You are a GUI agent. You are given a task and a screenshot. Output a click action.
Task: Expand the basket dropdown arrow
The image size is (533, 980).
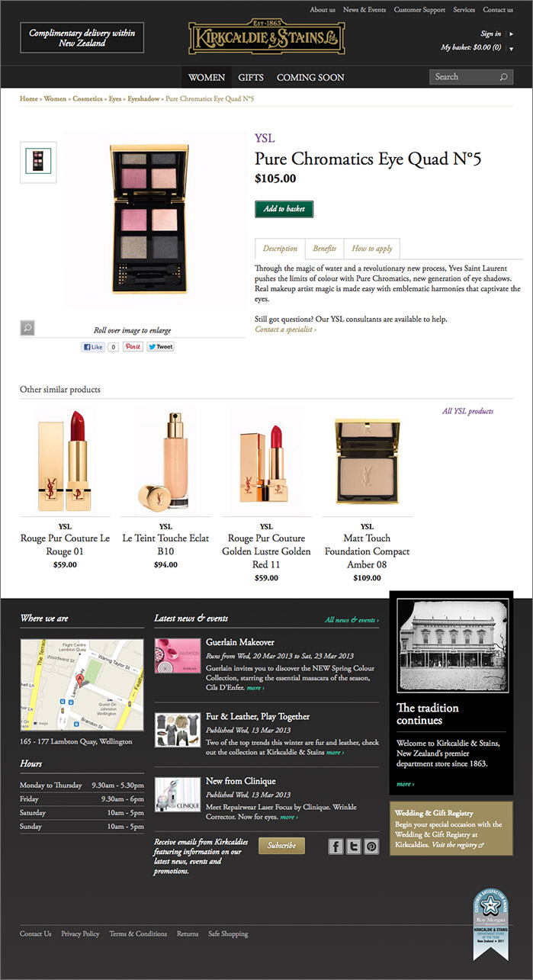511,48
